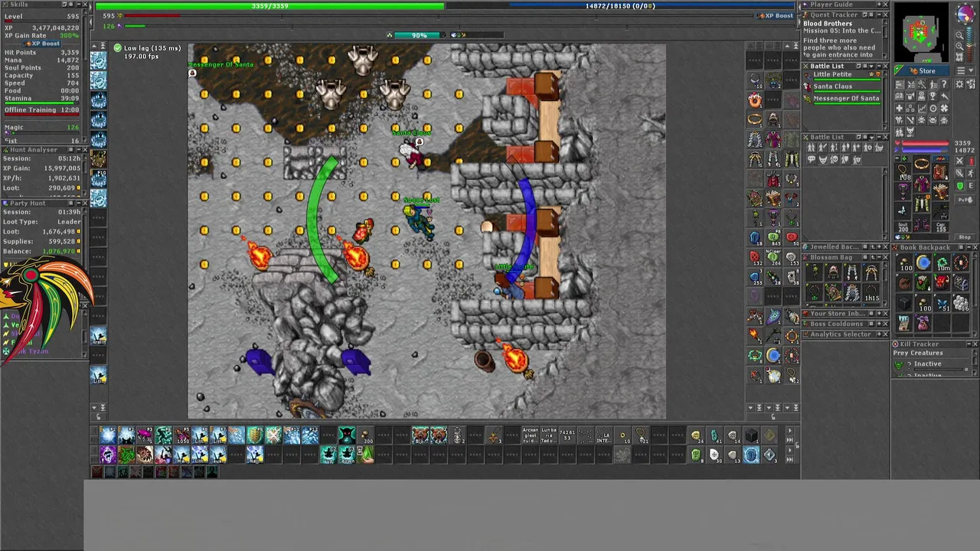Click the Stop button below equipment
This screenshot has height=551, width=980.
click(x=965, y=237)
